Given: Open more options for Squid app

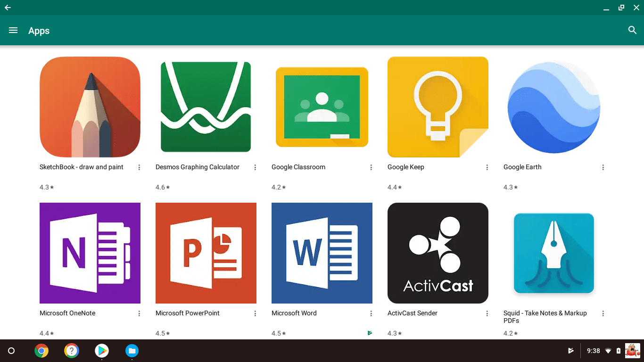Looking at the screenshot, I should point(603,313).
